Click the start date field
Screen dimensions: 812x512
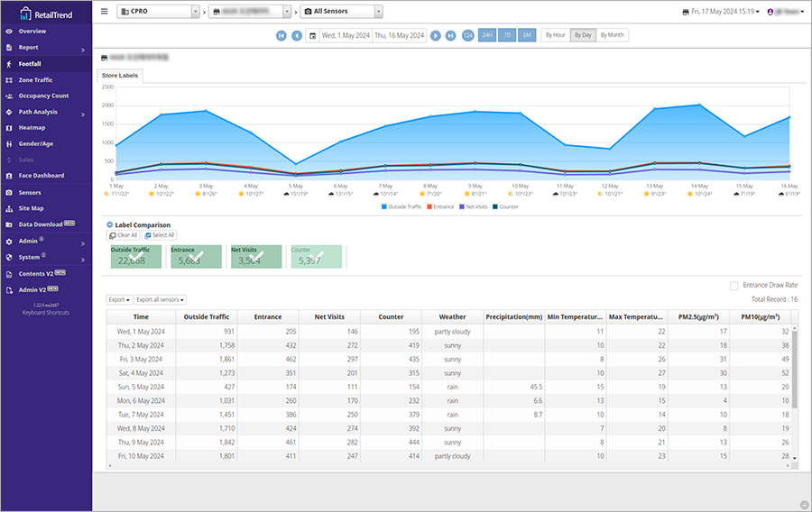[345, 35]
